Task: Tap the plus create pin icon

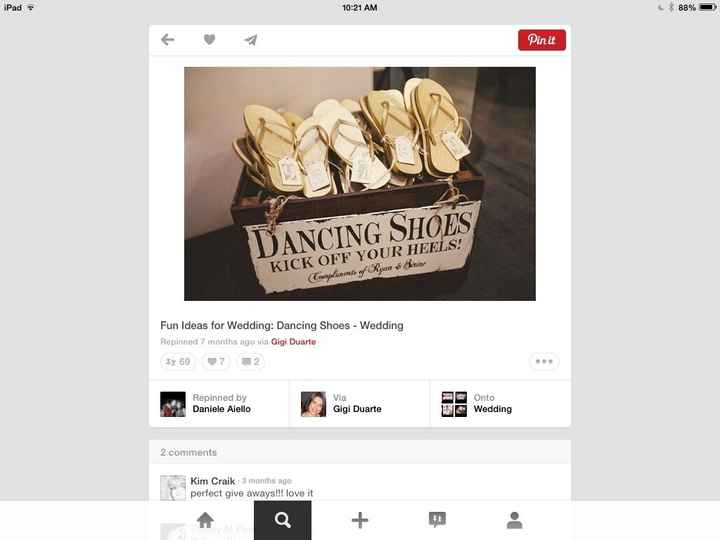Action: [x=360, y=520]
